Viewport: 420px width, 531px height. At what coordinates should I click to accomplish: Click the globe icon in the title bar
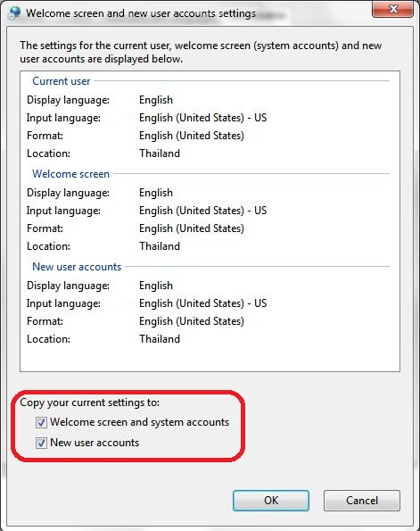[x=14, y=13]
